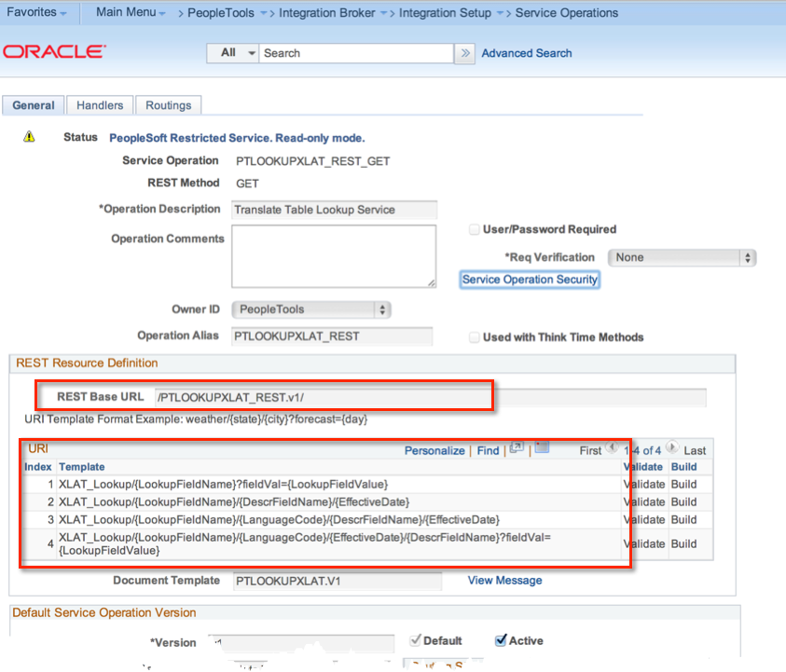Click the REST Base URL field
The width and height of the screenshot is (786, 672).
tap(430, 397)
